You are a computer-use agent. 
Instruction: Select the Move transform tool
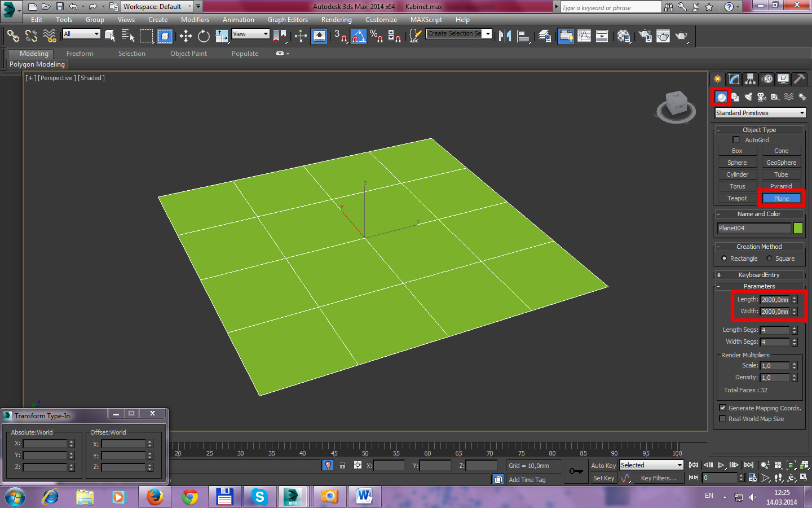point(186,36)
